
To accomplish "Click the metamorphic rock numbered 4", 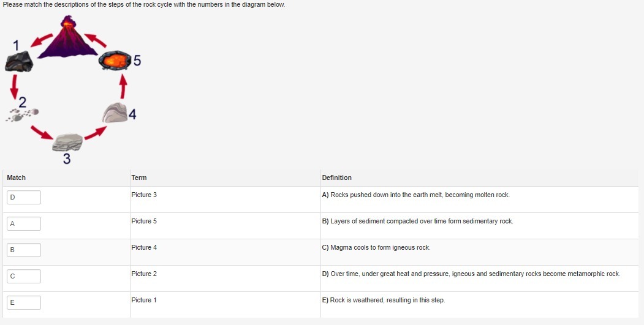I will point(115,113).
